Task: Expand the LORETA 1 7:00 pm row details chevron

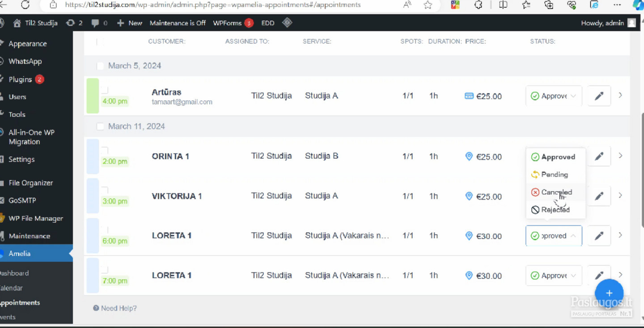Action: pos(620,275)
